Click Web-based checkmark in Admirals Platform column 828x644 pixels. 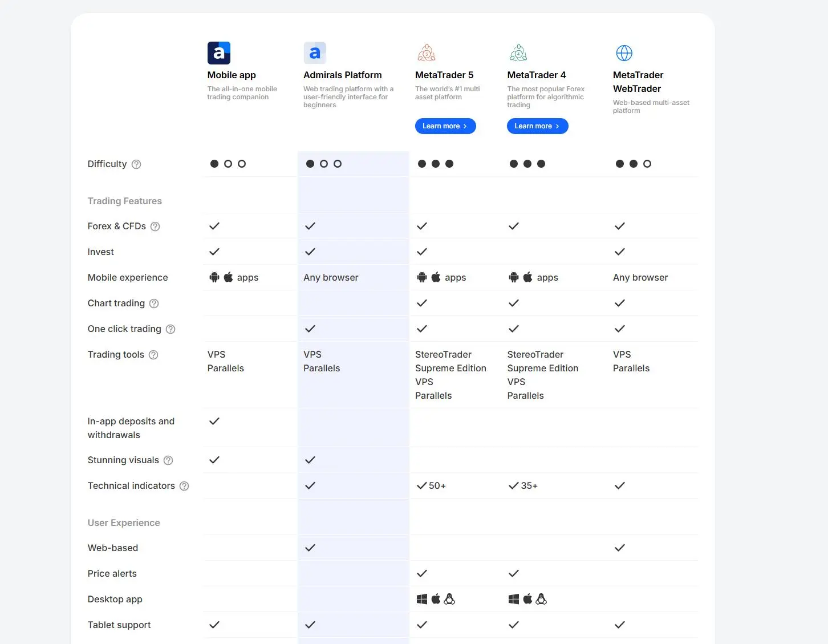click(310, 548)
